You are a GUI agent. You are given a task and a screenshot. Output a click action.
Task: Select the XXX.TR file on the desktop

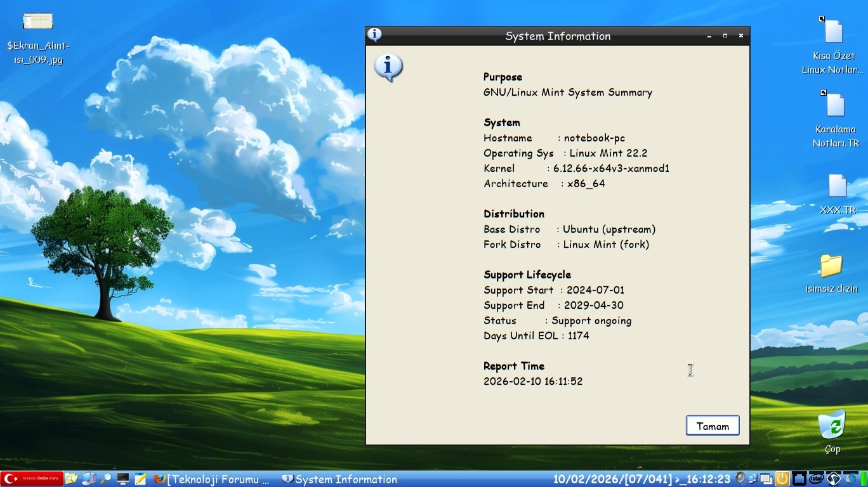tap(838, 194)
